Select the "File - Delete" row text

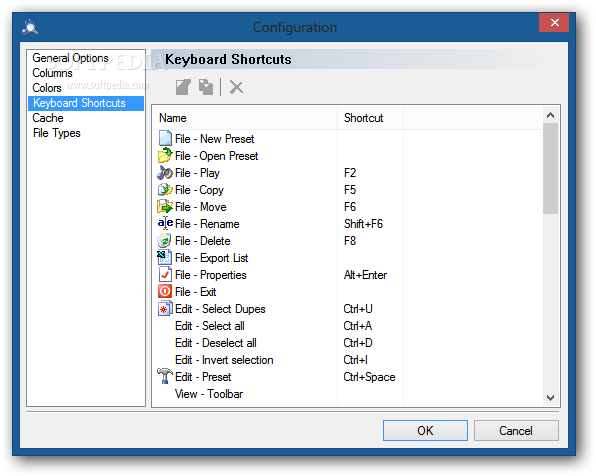click(203, 241)
